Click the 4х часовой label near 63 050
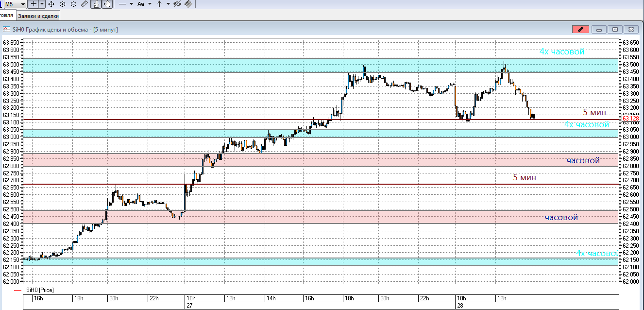This screenshot has width=644, height=310. click(587, 124)
